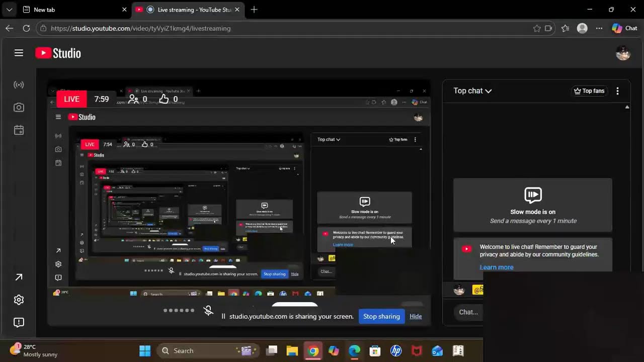Open the send feedback icon in sidebar
This screenshot has width=644, height=362.
coord(19,322)
